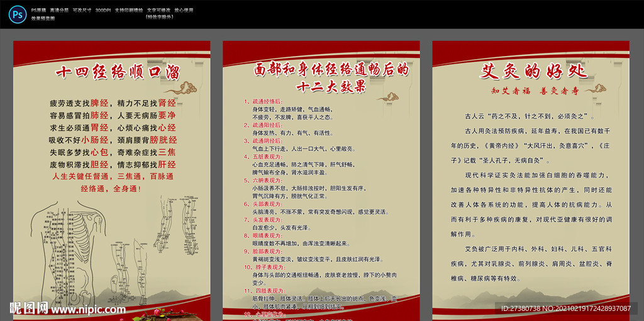The image size is (644, 321).
Task: Click item '2、疏通阳经后：'
Action: tap(264, 125)
